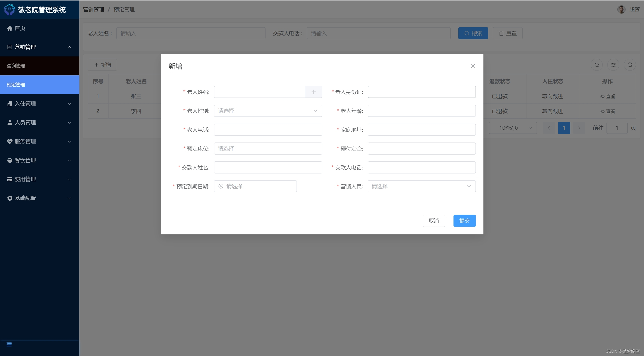
Task: Click the 老人身份证 input field
Action: pyautogui.click(x=421, y=92)
